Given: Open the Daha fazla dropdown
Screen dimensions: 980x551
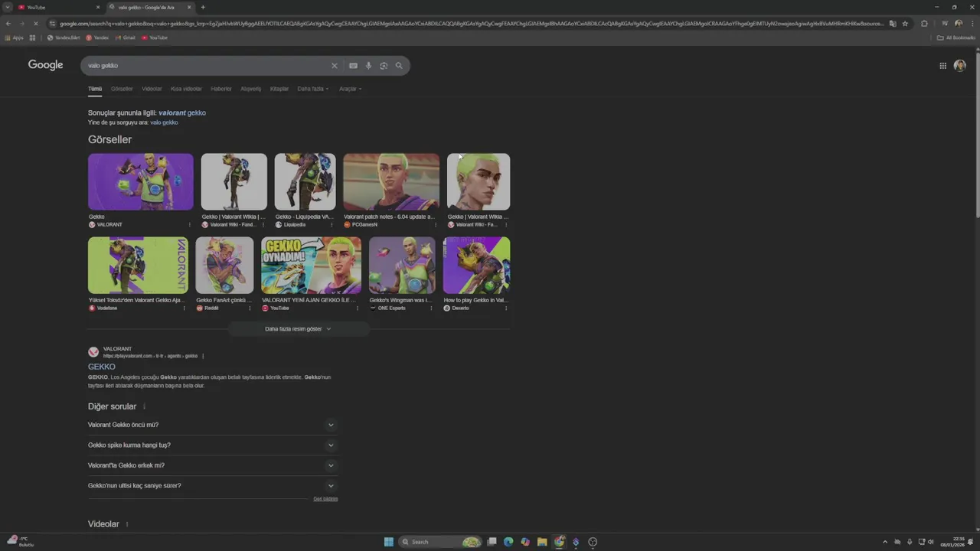Looking at the screenshot, I should pos(312,89).
